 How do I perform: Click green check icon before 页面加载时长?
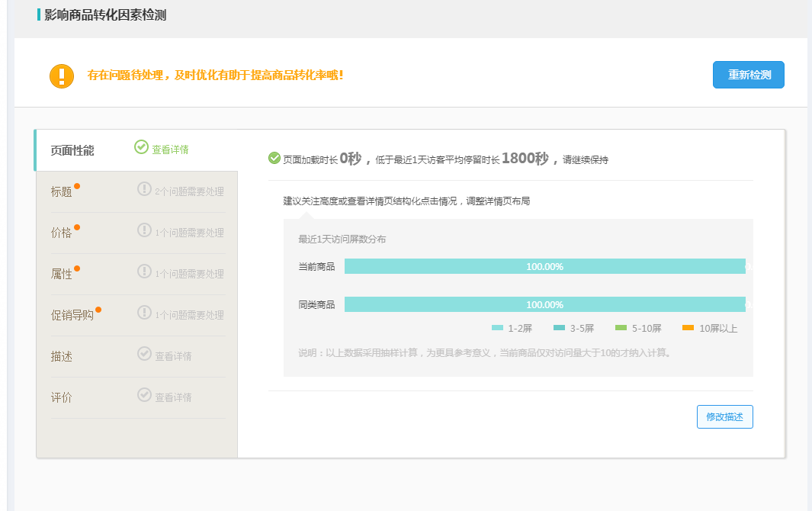click(274, 158)
